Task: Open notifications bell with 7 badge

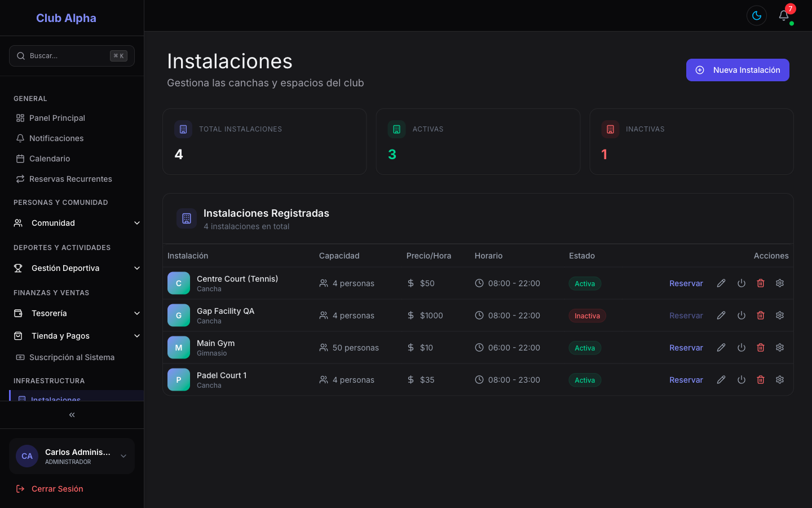Action: pyautogui.click(x=784, y=16)
